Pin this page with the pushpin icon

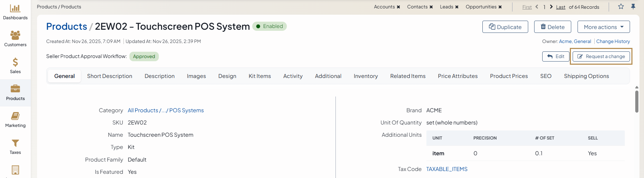[633, 7]
